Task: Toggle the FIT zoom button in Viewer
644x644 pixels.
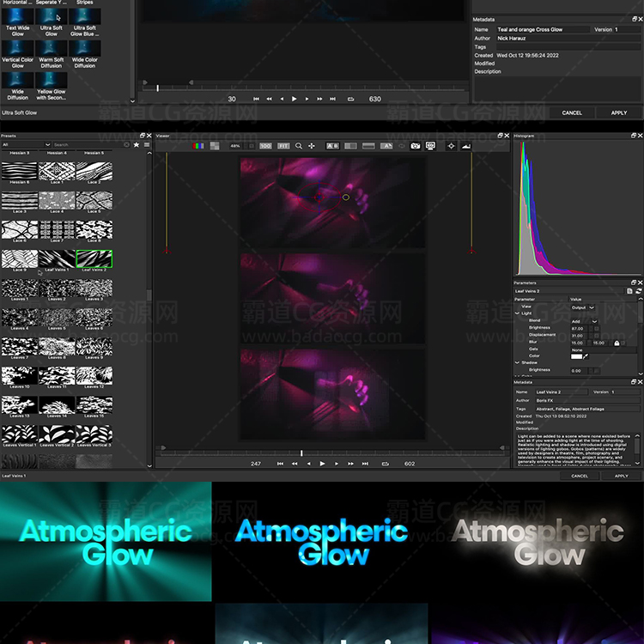Action: point(283,146)
